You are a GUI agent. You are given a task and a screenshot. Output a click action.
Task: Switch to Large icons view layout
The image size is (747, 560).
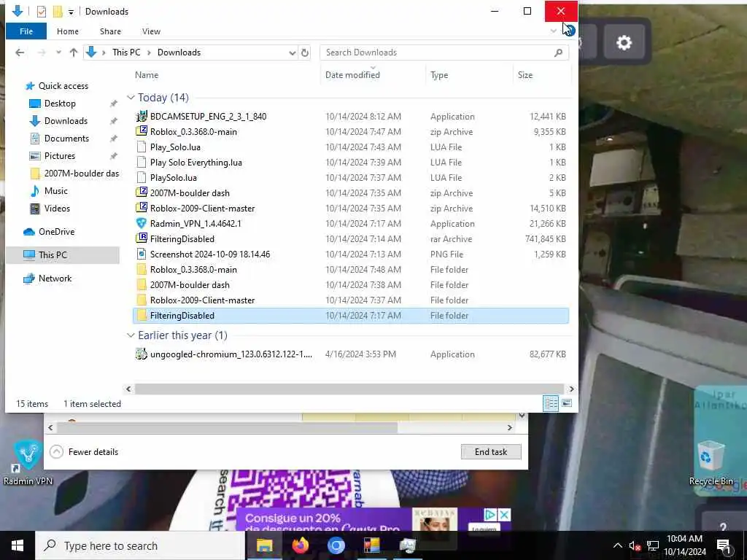point(567,403)
